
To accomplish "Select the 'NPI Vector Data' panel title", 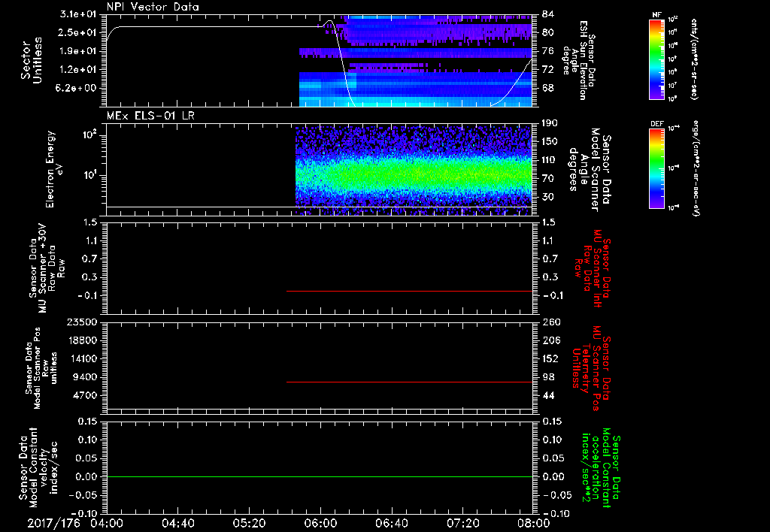I will coord(153,7).
